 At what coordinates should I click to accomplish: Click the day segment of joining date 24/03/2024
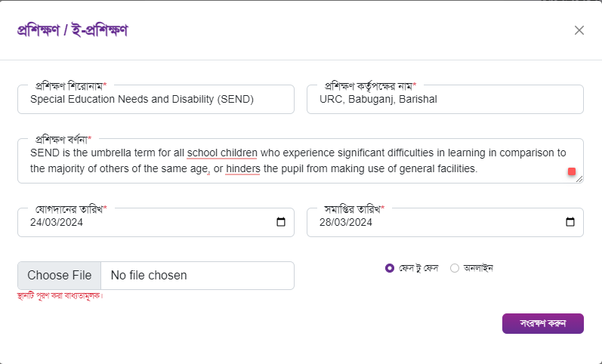[x=36, y=222]
